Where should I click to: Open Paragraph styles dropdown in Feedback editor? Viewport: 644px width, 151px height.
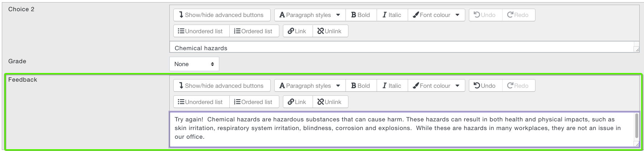310,86
